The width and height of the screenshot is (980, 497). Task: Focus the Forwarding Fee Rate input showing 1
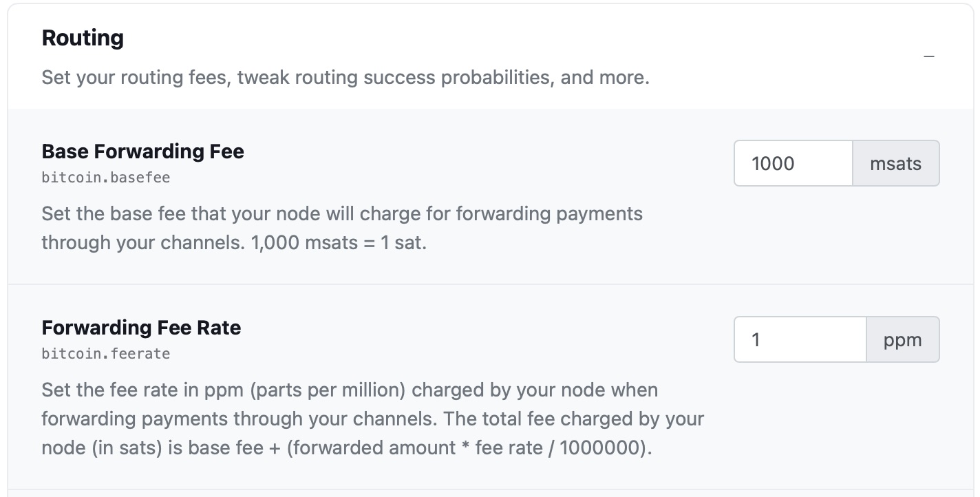coord(799,339)
